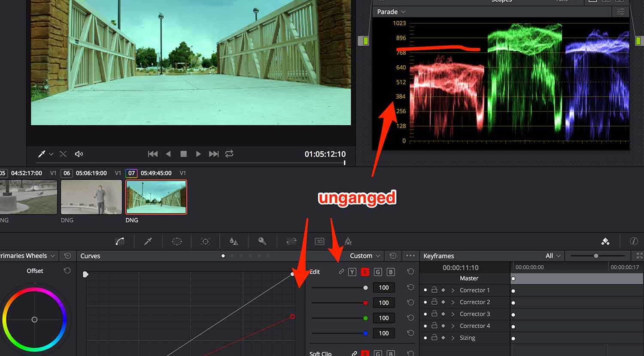
Task: Select the Qualifier eyedropper palette
Action: point(148,241)
